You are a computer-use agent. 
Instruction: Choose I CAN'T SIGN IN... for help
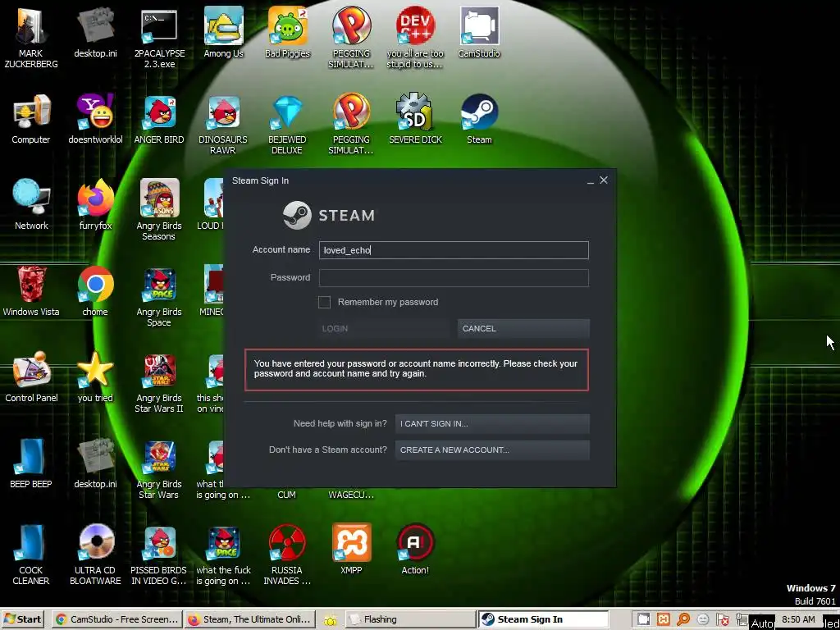[x=492, y=424]
